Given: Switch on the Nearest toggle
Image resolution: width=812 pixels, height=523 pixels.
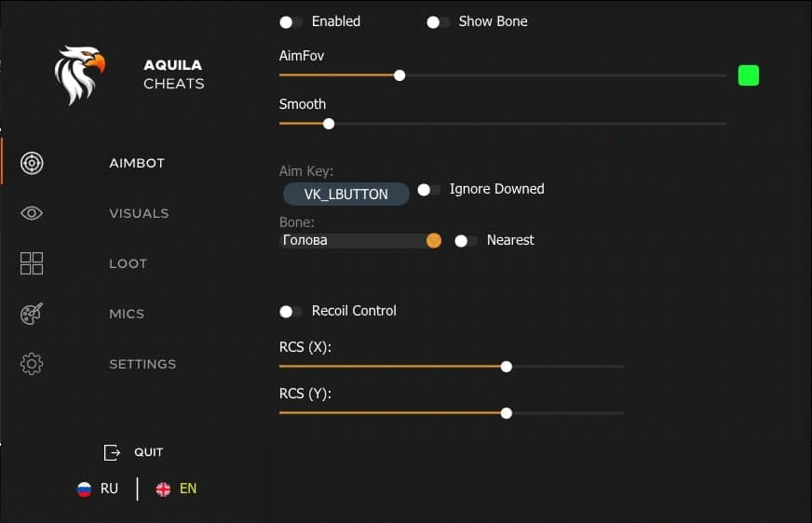Looking at the screenshot, I should coord(465,241).
